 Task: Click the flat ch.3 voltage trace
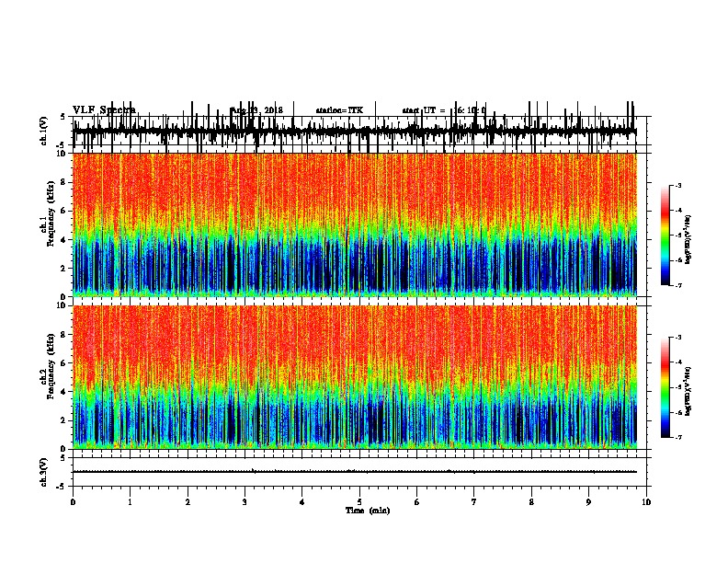(x=355, y=472)
